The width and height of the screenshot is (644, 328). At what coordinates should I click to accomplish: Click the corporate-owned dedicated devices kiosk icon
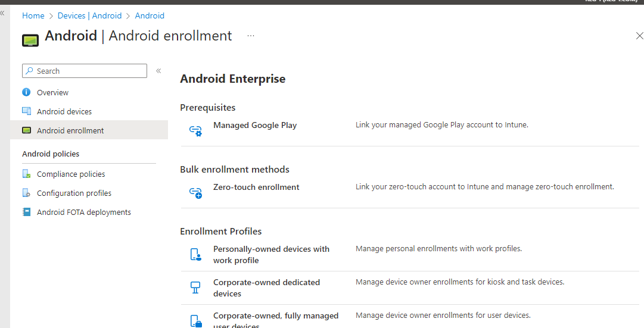point(195,288)
